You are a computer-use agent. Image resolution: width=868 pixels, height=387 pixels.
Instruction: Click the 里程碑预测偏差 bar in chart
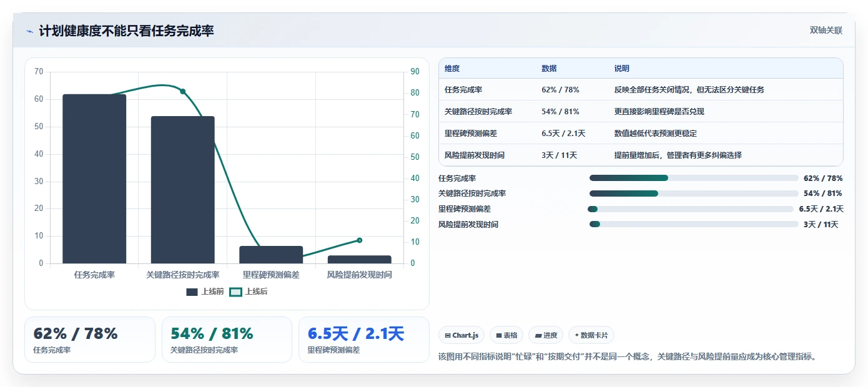point(271,255)
